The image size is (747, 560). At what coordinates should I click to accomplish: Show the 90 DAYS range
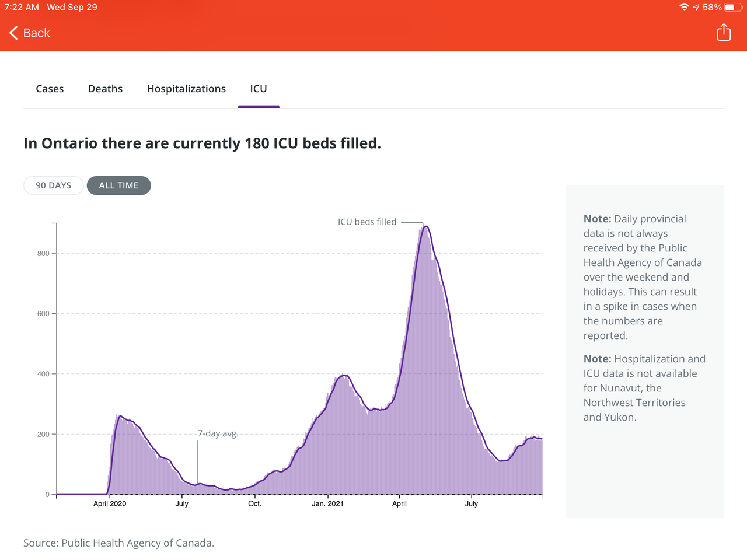(53, 185)
